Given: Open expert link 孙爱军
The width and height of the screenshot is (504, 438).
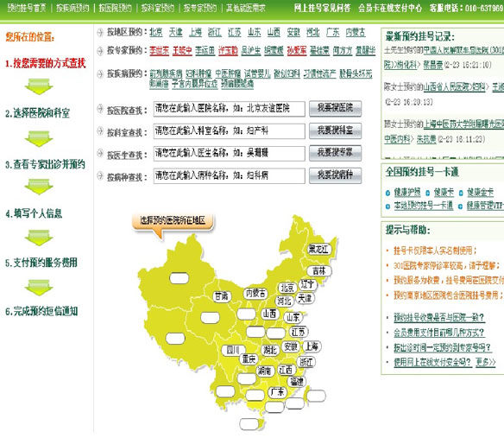Looking at the screenshot, I should (297, 50).
